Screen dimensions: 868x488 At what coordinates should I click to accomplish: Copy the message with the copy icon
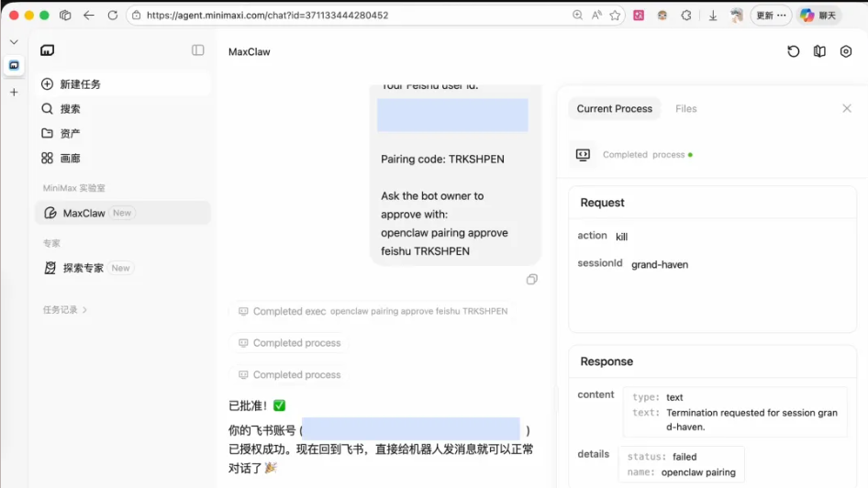pos(532,280)
